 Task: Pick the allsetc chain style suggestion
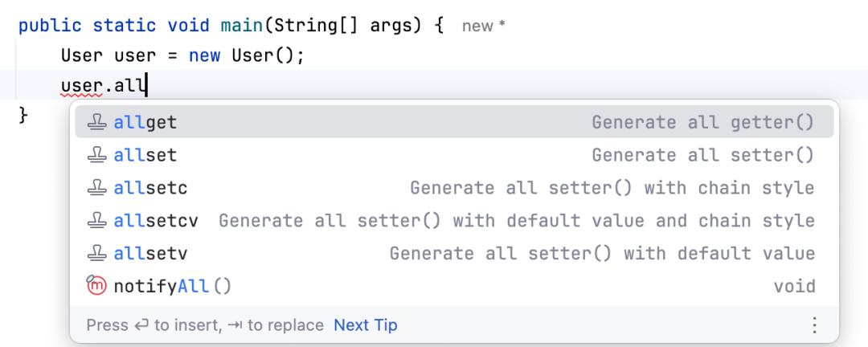(151, 188)
